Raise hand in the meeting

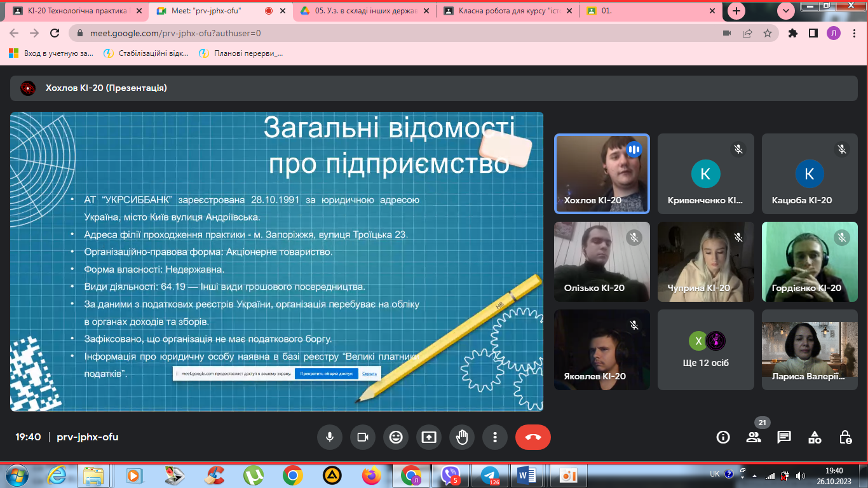(x=462, y=437)
